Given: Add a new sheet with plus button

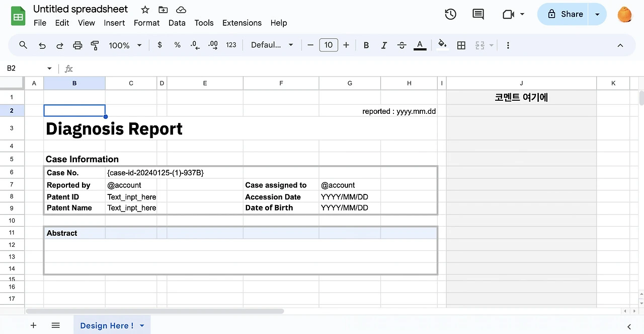Looking at the screenshot, I should click(33, 325).
